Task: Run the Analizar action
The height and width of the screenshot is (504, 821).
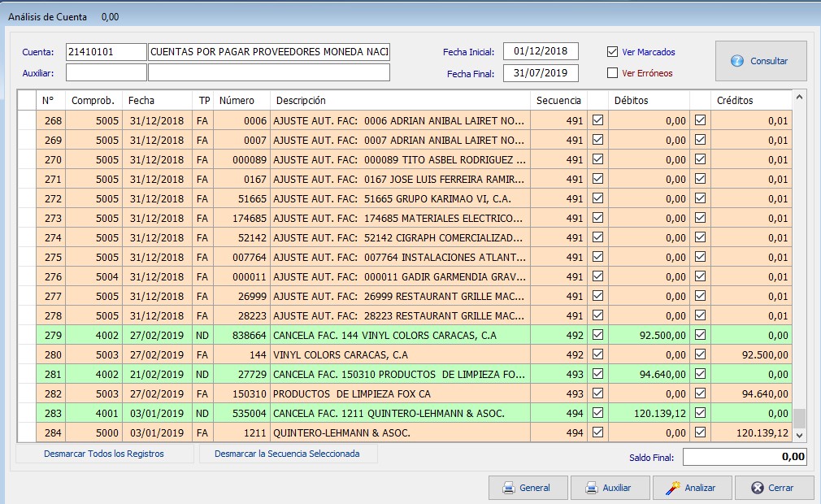Action: [693, 488]
